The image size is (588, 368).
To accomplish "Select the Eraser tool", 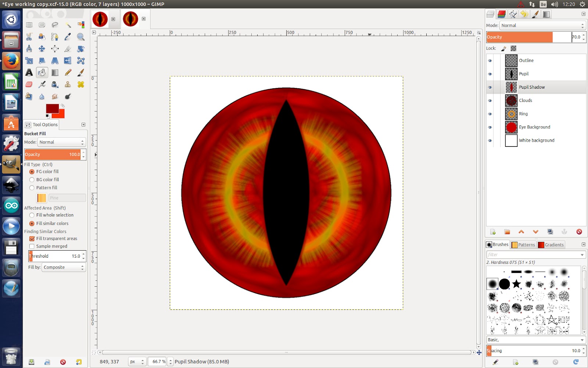I will (x=29, y=85).
